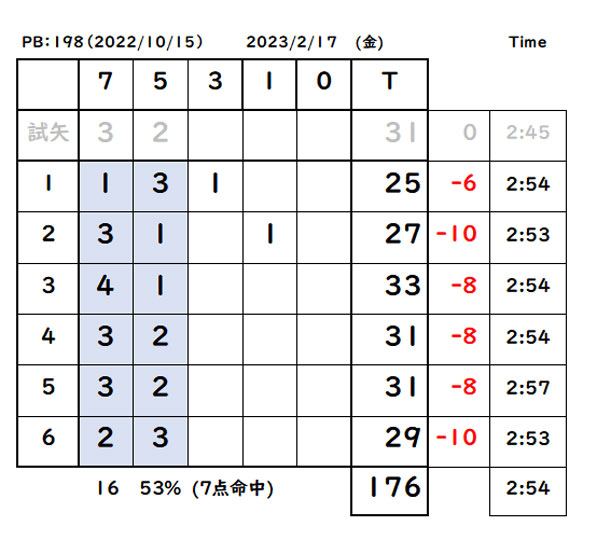The width and height of the screenshot is (597, 540).
Task: Click the average time 2:54 at bottom
Action: point(528,488)
